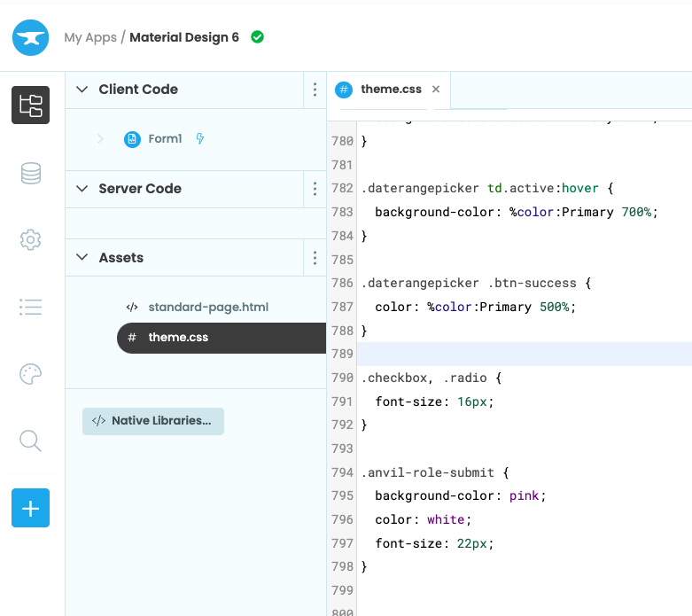
Task: Close the theme.css tab
Action: click(436, 90)
